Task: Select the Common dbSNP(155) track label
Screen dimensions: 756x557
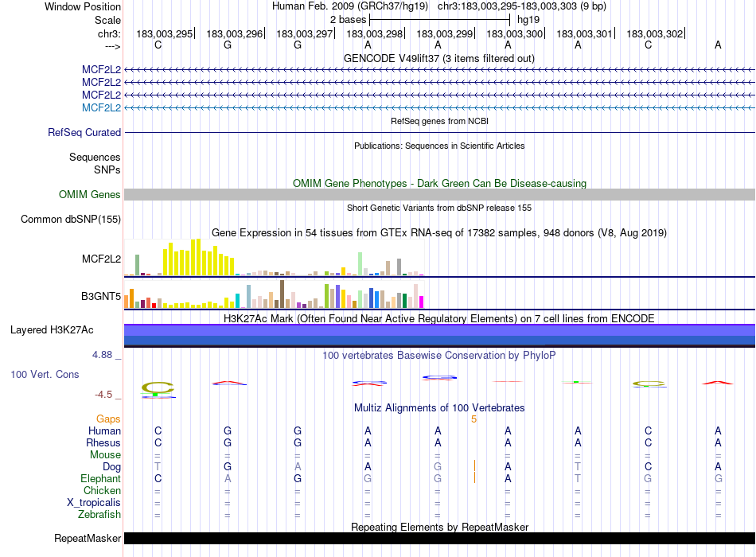Action: [71, 220]
